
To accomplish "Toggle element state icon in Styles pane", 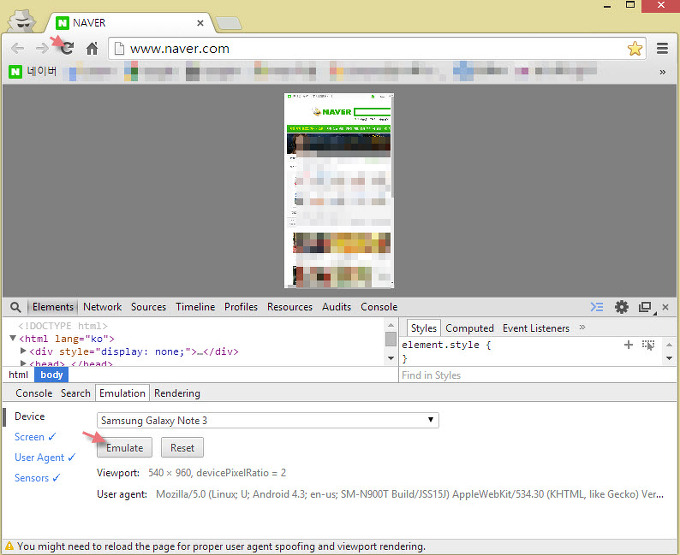I will 648,344.
